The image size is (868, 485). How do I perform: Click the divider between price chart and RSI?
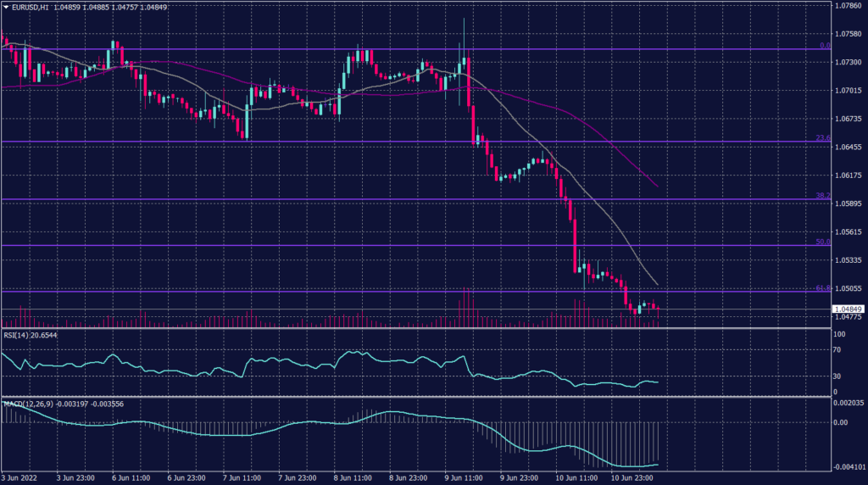click(x=415, y=328)
